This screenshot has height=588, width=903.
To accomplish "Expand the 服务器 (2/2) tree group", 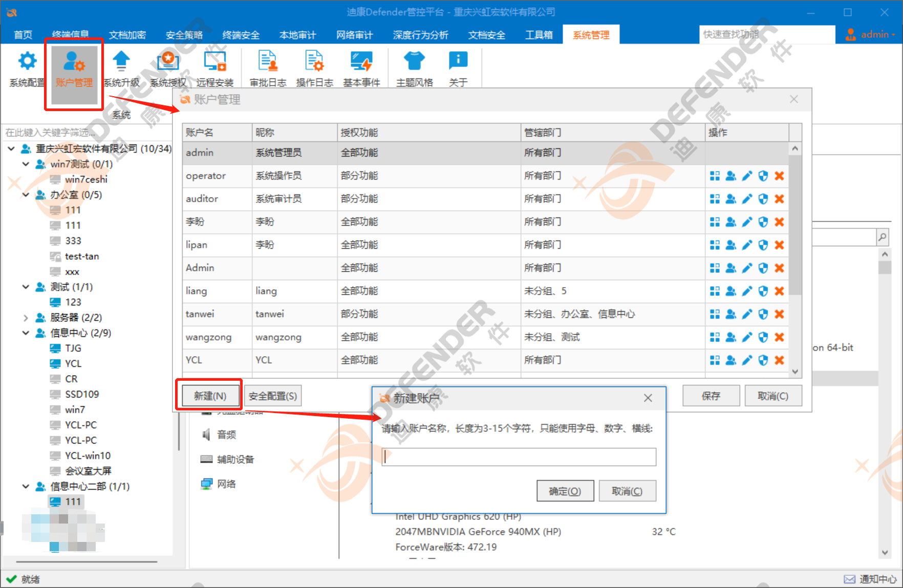I will tap(26, 318).
